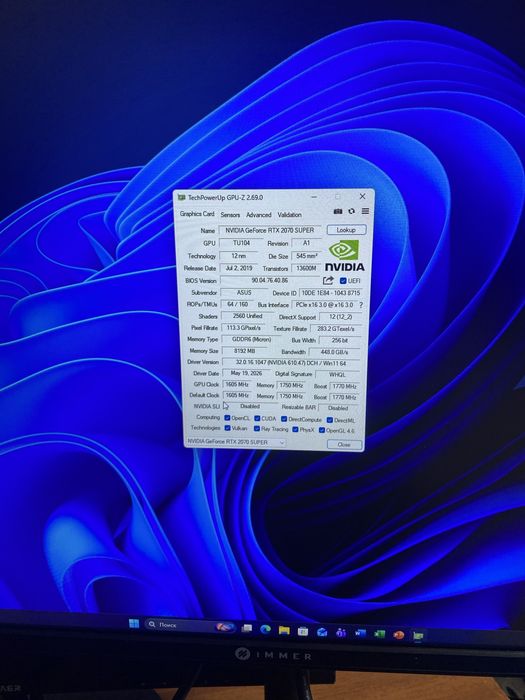
Task: Open the Advanced tab
Action: 259,215
